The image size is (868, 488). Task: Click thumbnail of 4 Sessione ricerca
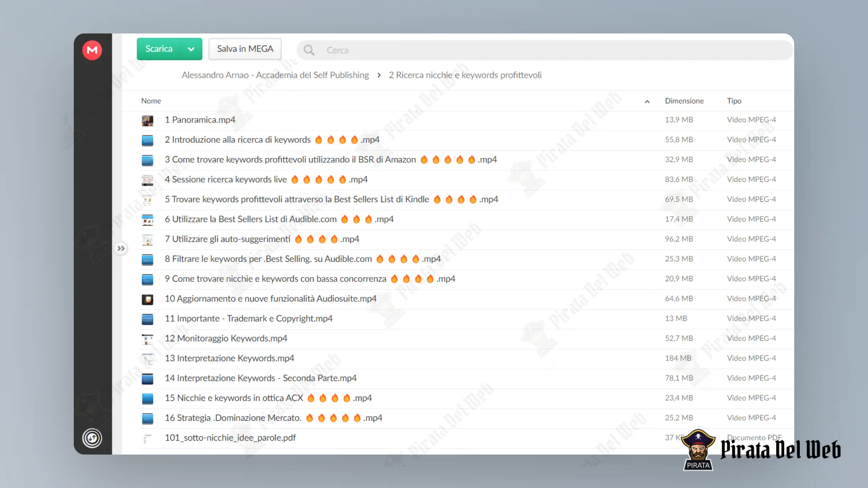point(147,180)
